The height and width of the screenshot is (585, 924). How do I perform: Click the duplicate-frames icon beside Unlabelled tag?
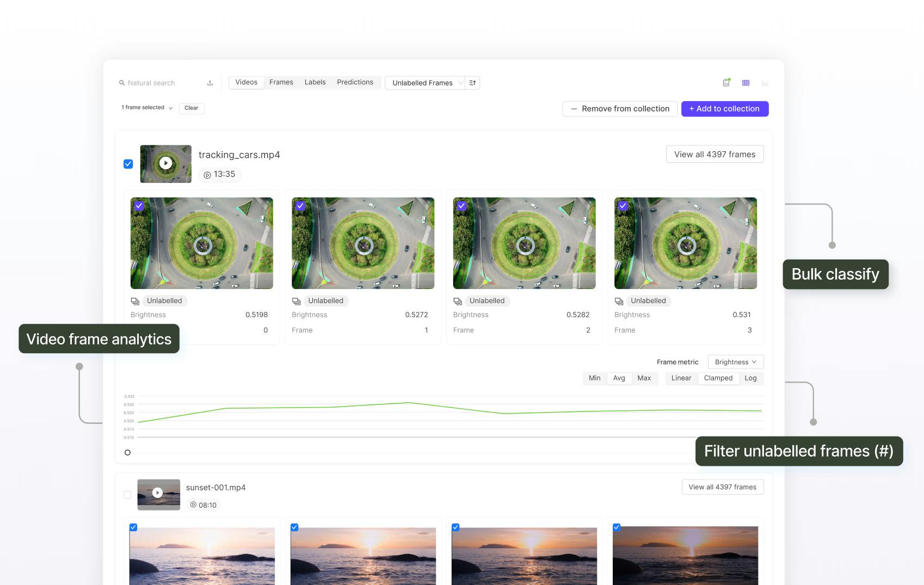click(134, 300)
